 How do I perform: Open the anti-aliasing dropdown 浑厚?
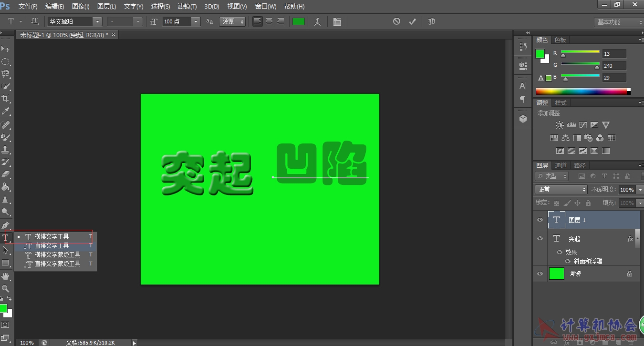(x=232, y=21)
